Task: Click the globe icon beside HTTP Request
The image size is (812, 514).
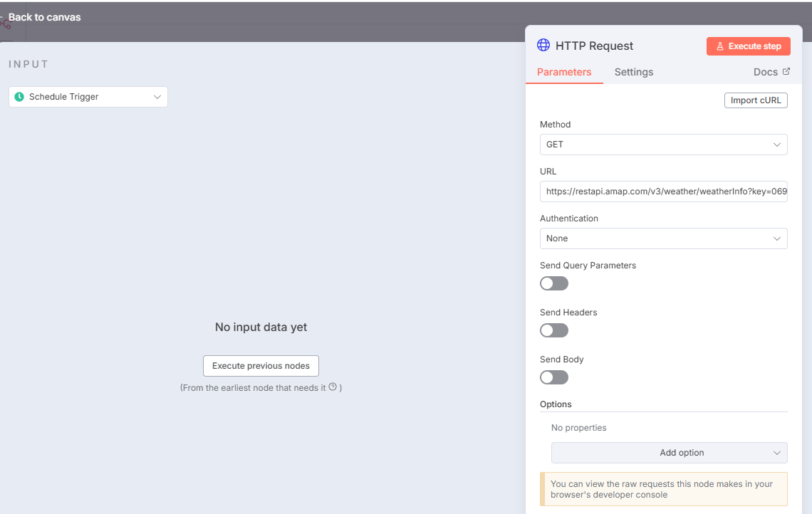Action: (543, 46)
